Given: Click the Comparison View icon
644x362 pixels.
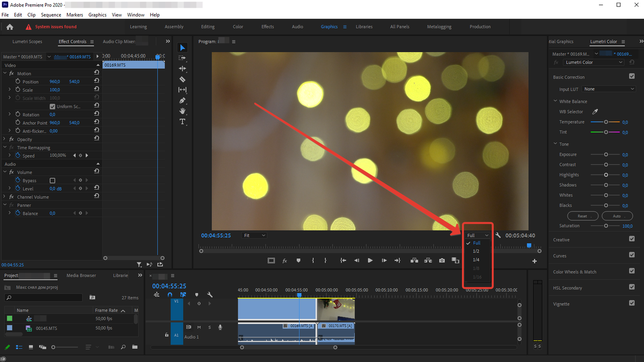Looking at the screenshot, I should [x=455, y=261].
